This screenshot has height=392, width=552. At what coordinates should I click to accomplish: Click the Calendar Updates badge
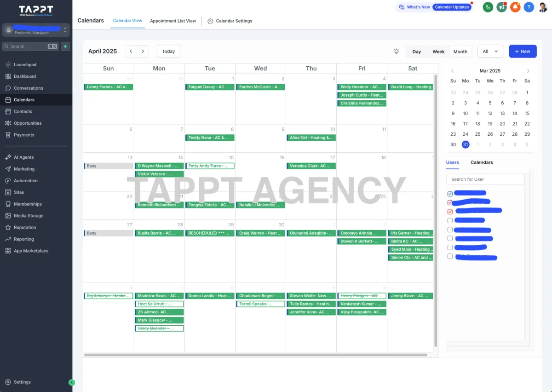click(452, 7)
